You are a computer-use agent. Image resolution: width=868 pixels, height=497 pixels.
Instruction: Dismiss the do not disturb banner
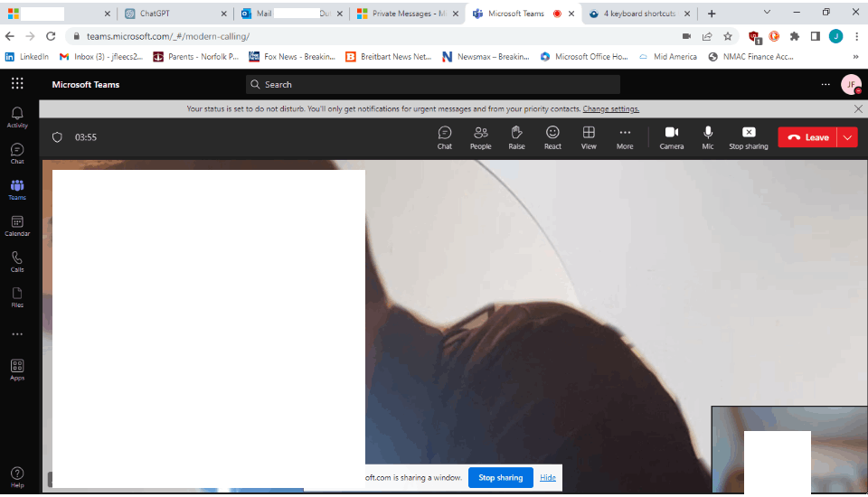(858, 109)
